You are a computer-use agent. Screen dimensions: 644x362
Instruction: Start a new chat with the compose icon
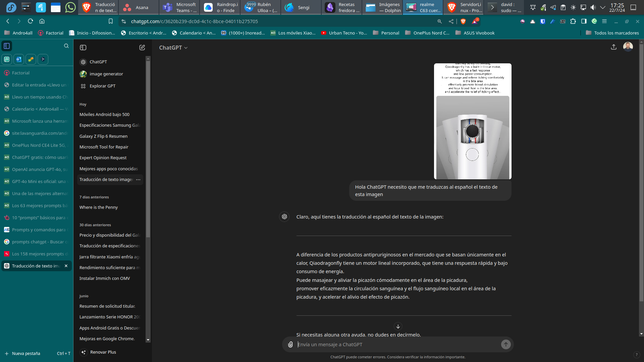[142, 48]
